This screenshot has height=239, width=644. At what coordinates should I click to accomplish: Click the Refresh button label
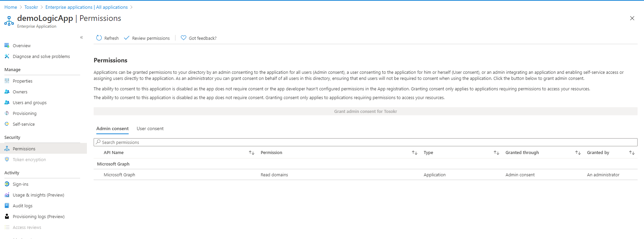click(111, 38)
